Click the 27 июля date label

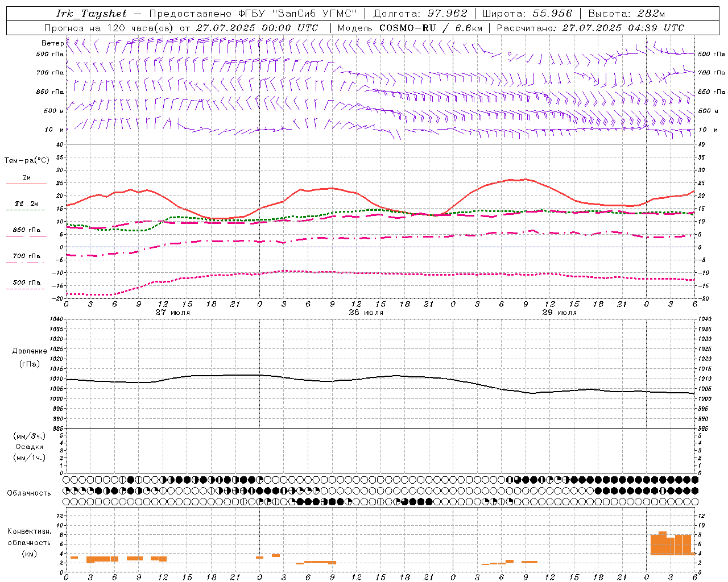click(173, 313)
